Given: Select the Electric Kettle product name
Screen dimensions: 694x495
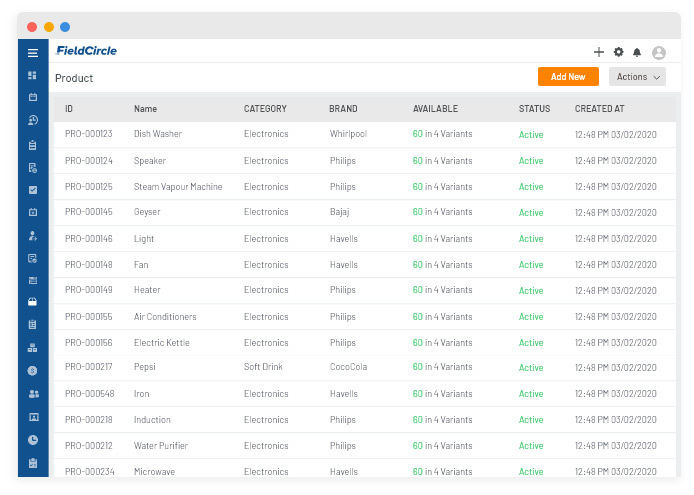Looking at the screenshot, I should (162, 343).
